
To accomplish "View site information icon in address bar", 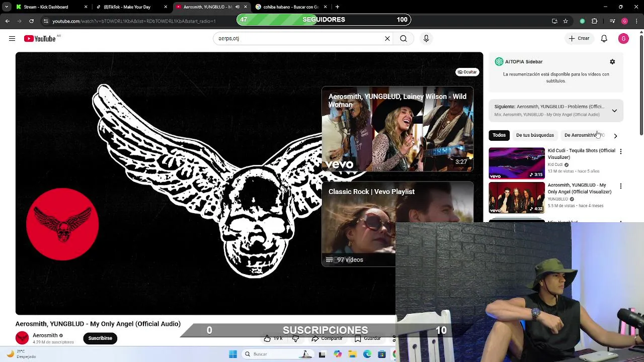I will pyautogui.click(x=45, y=21).
